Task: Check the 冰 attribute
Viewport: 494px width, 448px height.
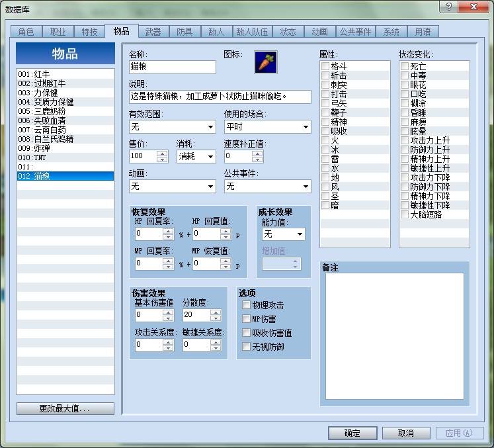Action: click(x=325, y=150)
